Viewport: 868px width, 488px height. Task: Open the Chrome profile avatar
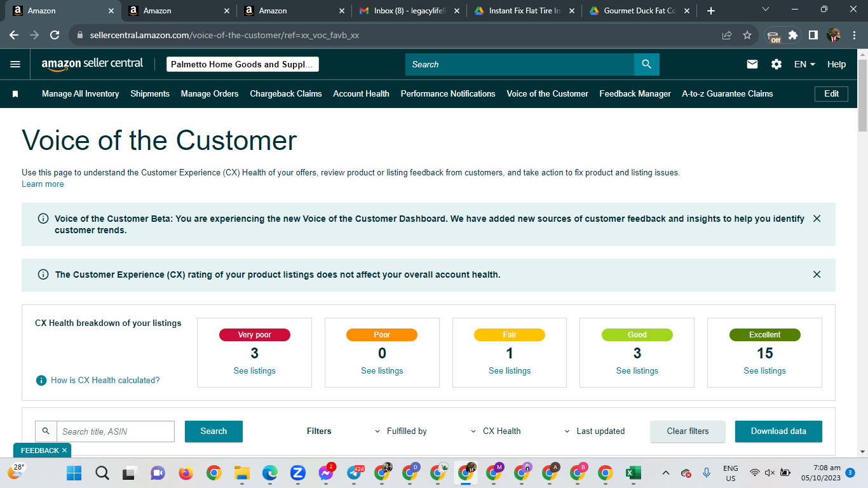tap(834, 36)
